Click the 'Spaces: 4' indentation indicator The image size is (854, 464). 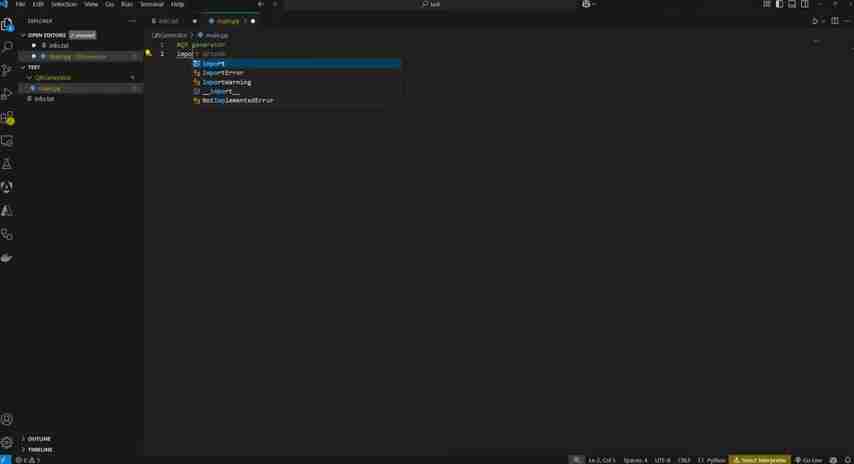click(636, 460)
